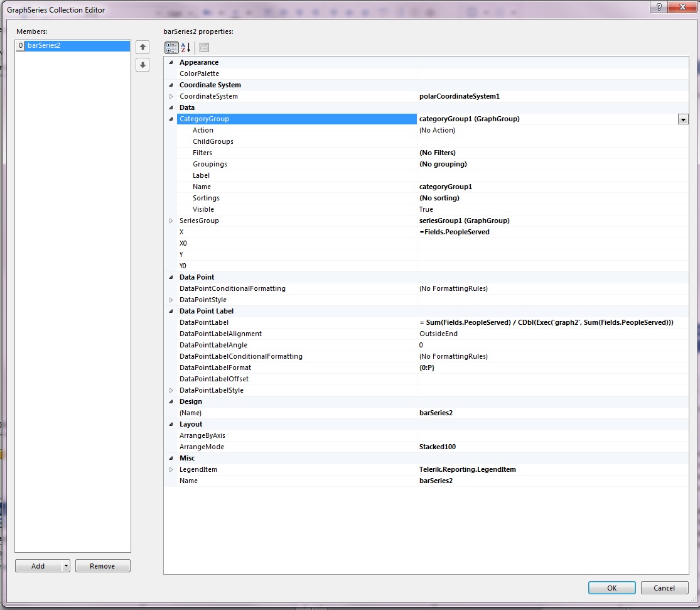This screenshot has height=610, width=700.
Task: Collapse the Misc category
Action: point(171,458)
